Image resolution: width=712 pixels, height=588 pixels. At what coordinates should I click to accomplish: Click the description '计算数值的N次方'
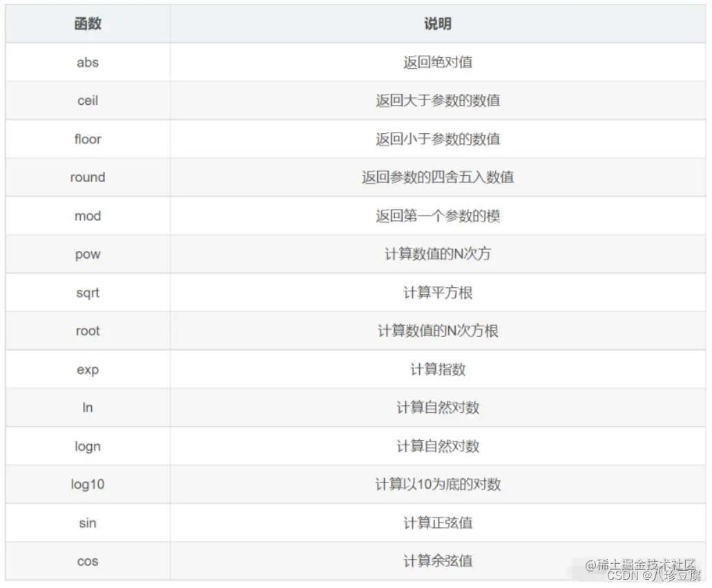438,254
